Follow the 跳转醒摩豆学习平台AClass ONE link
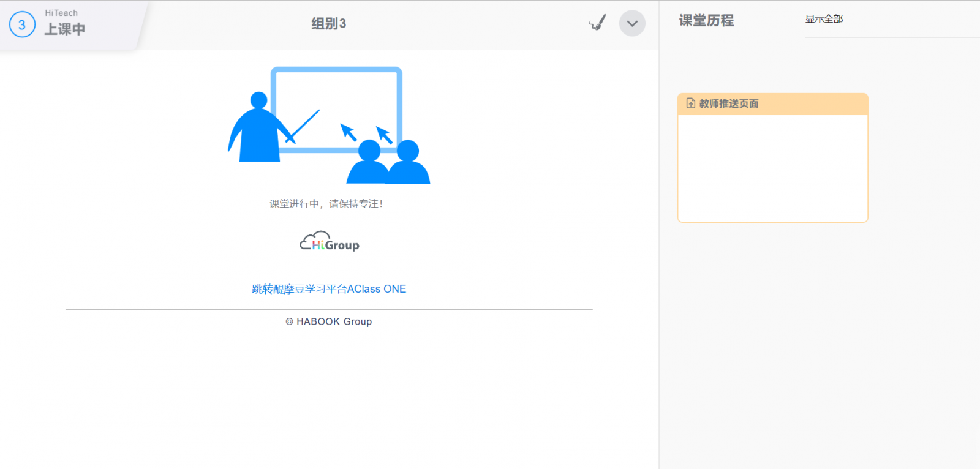 (329, 289)
